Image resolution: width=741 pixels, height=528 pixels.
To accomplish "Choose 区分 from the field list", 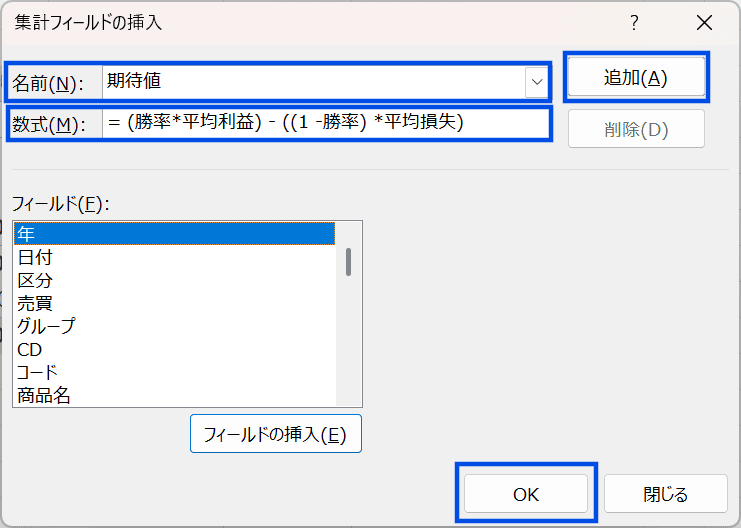I will point(174,280).
